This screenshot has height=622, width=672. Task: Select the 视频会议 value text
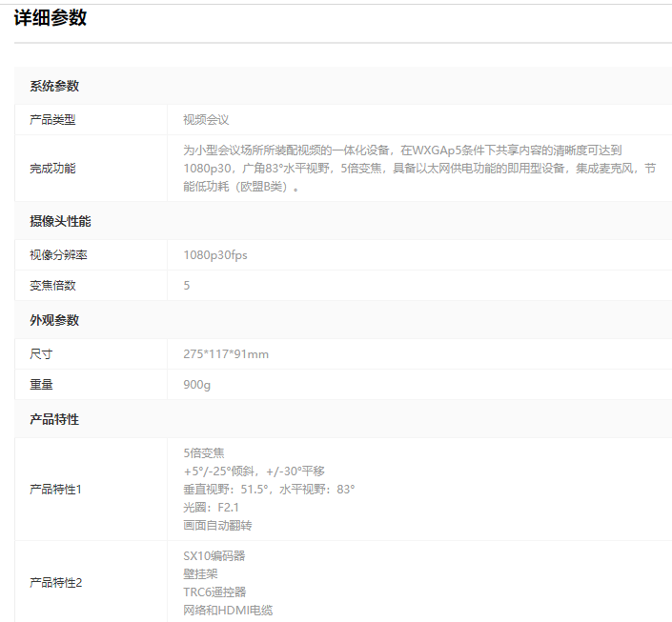click(206, 120)
